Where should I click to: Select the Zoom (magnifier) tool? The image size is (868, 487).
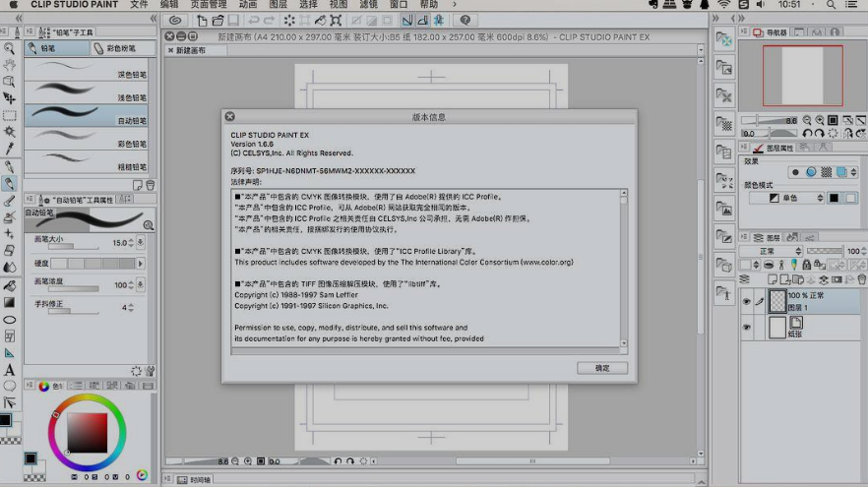coord(10,49)
